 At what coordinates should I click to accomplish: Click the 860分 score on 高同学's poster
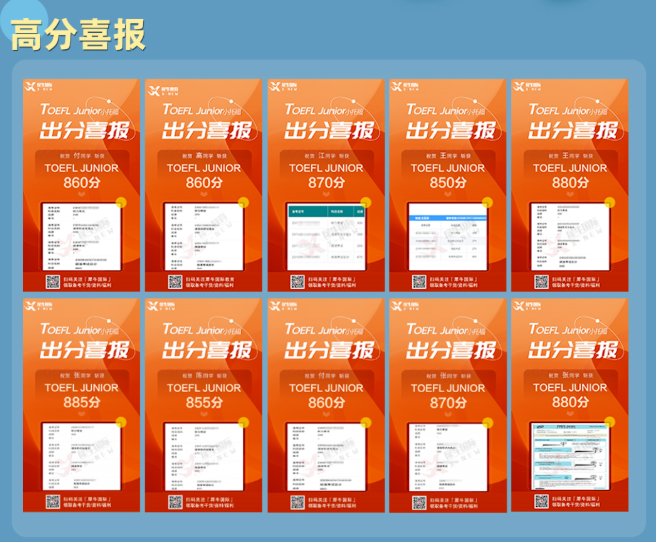point(204,183)
